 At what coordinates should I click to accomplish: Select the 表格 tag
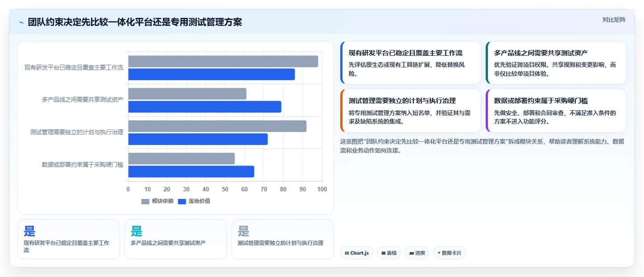(x=389, y=253)
